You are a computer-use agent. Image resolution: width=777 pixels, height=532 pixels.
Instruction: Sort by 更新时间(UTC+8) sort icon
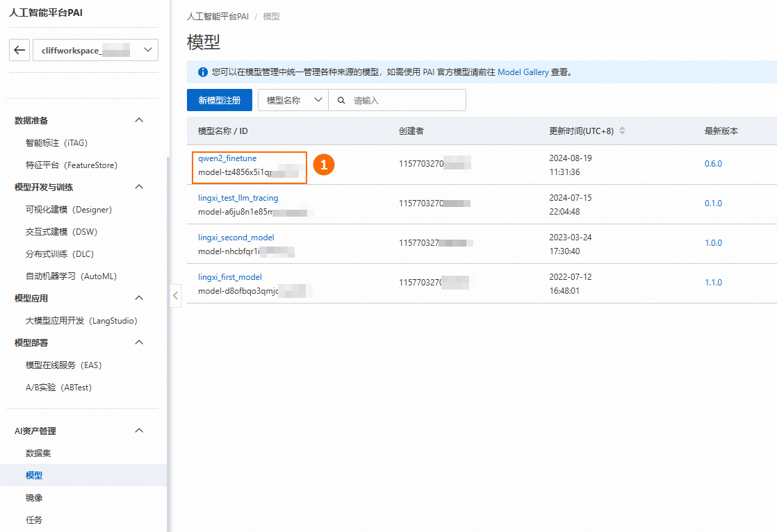coord(623,131)
